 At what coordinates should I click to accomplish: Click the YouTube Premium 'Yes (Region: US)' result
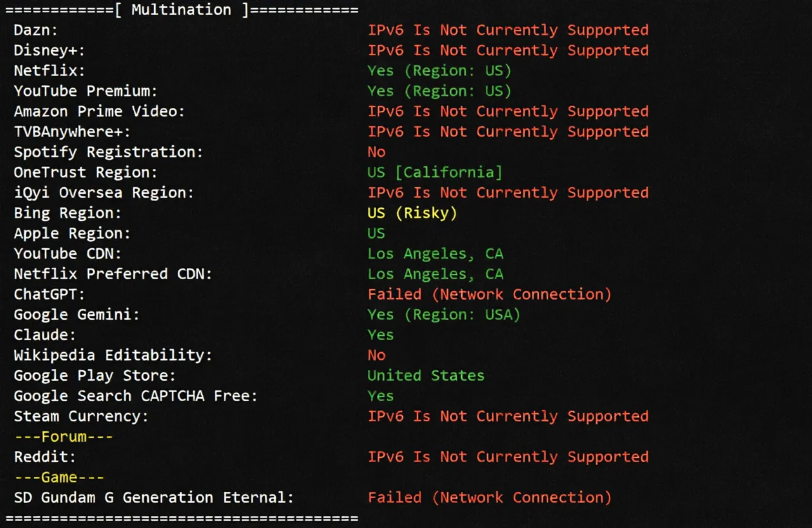point(440,91)
